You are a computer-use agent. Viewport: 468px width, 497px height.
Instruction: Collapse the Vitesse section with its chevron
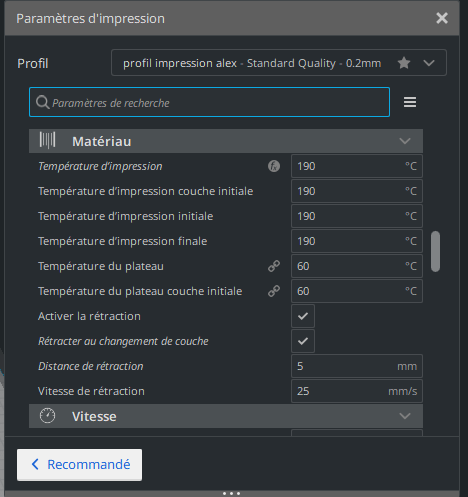405,416
